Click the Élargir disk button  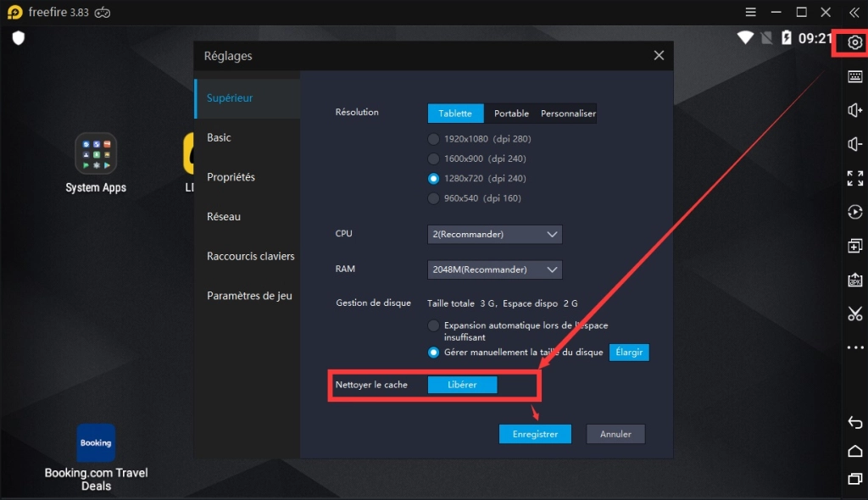point(629,353)
